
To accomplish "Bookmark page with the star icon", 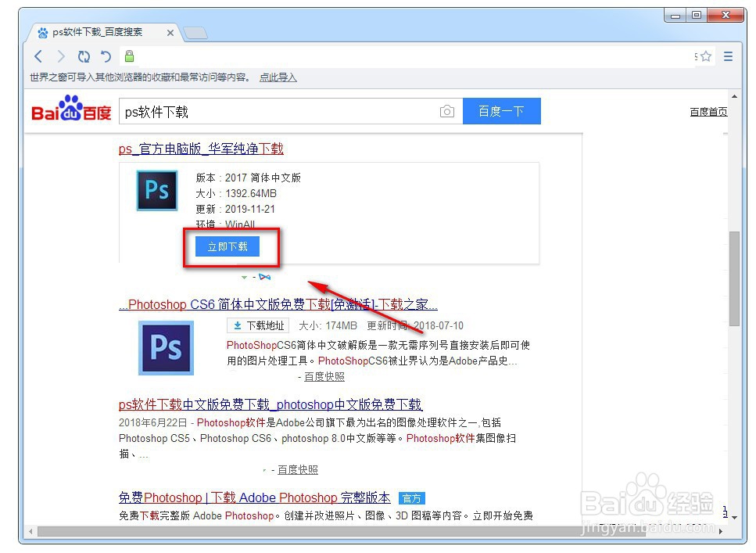I will point(706,56).
